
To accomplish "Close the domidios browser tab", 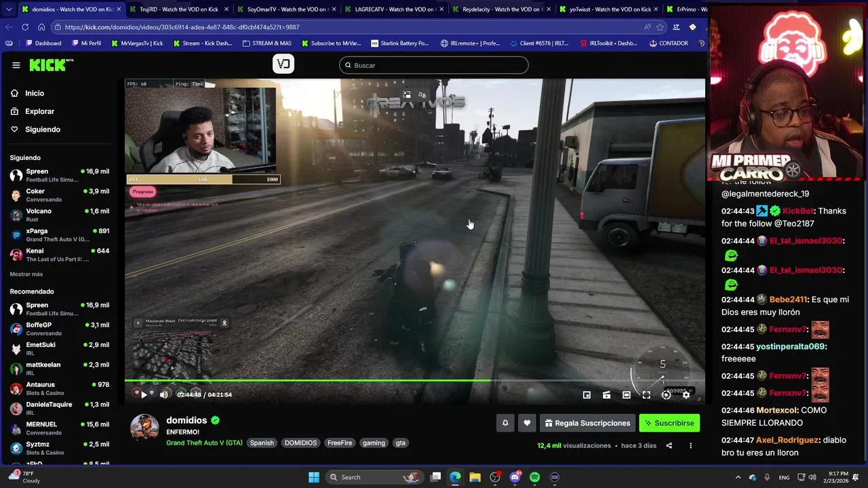I will 119,9.
